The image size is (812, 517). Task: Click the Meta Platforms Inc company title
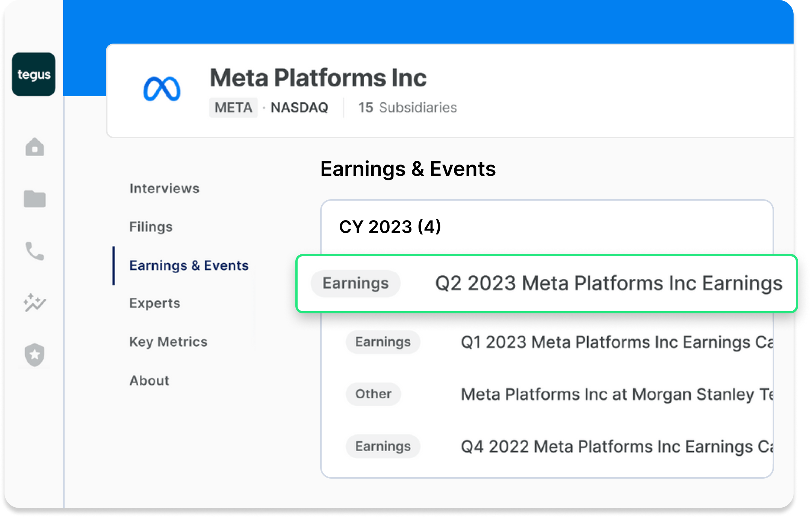(x=318, y=78)
